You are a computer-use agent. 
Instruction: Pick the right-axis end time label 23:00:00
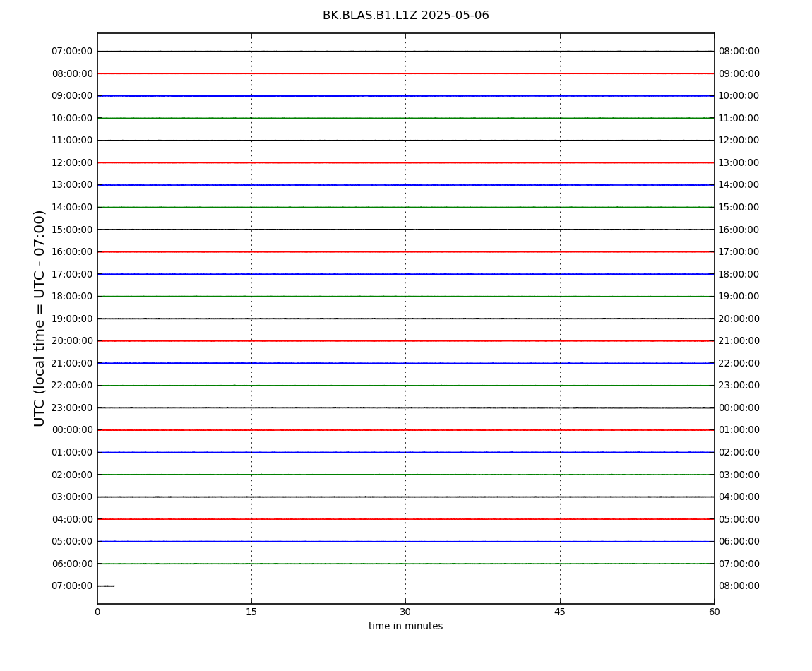(x=739, y=386)
